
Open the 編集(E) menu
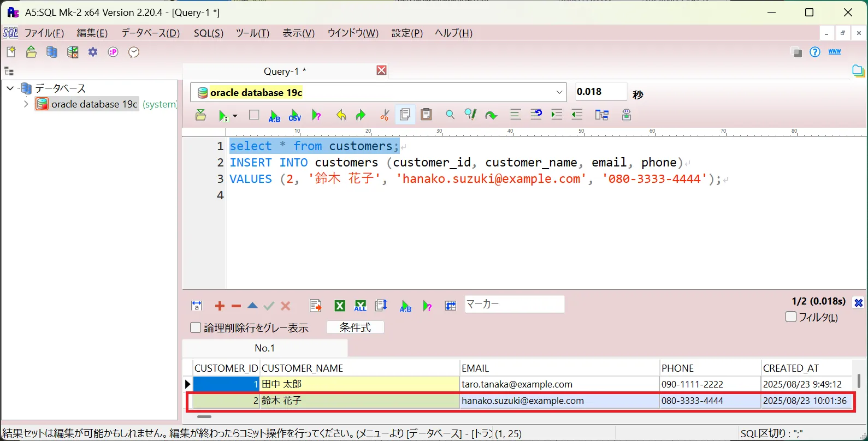[92, 33]
